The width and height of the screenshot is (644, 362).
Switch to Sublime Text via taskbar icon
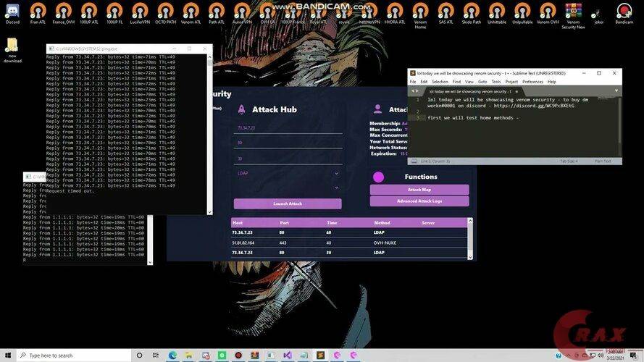(x=320, y=355)
